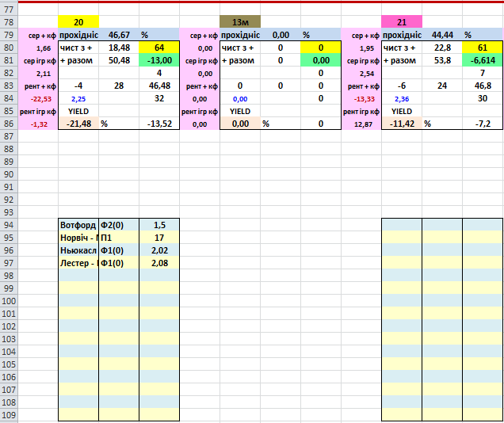This screenshot has width=504, height=423.
Task: Click the Лестер match cell
Action: click(78, 263)
